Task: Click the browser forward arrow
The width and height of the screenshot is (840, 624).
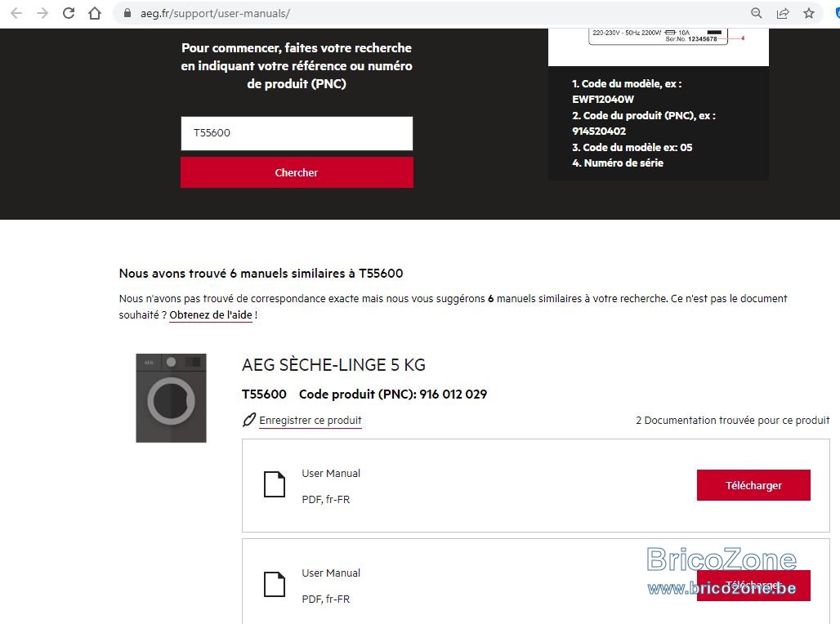Action: pyautogui.click(x=42, y=13)
